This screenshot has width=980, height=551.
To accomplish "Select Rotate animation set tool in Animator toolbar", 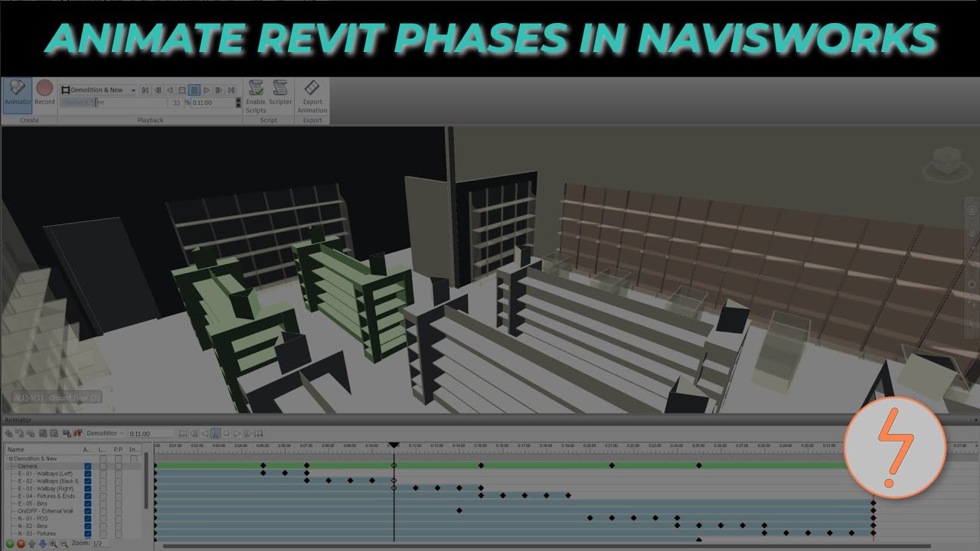I will [20, 433].
